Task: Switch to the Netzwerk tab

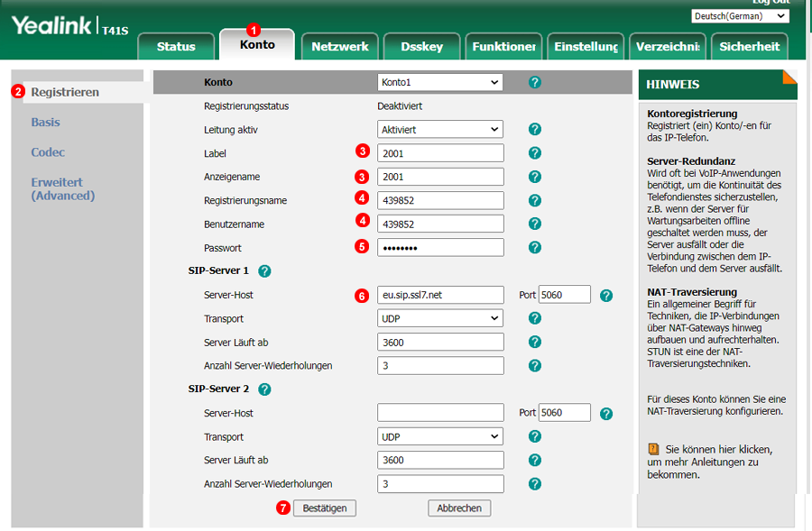Action: coord(339,46)
